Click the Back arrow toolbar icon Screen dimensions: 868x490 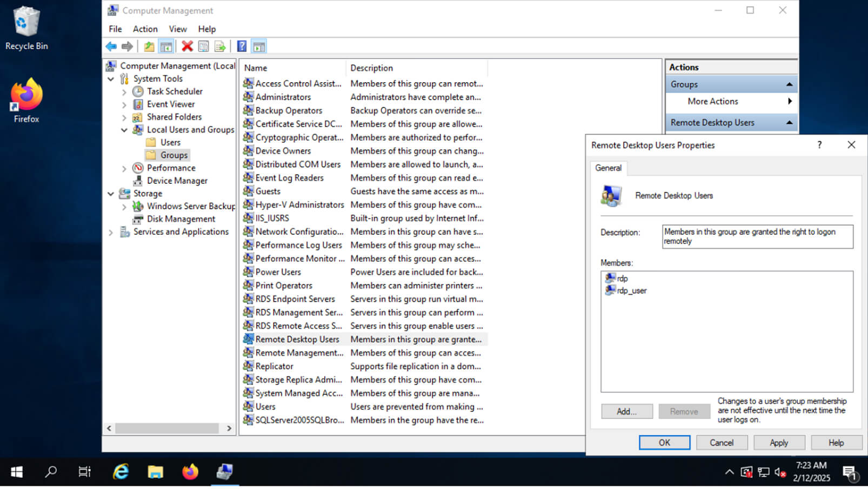(111, 47)
